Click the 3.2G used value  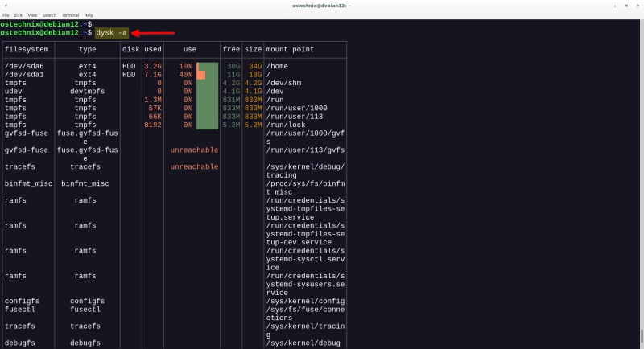pos(153,66)
